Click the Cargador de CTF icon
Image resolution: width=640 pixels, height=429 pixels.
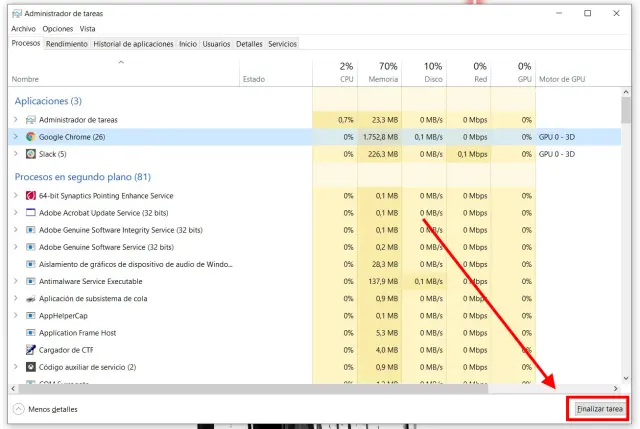(31, 350)
